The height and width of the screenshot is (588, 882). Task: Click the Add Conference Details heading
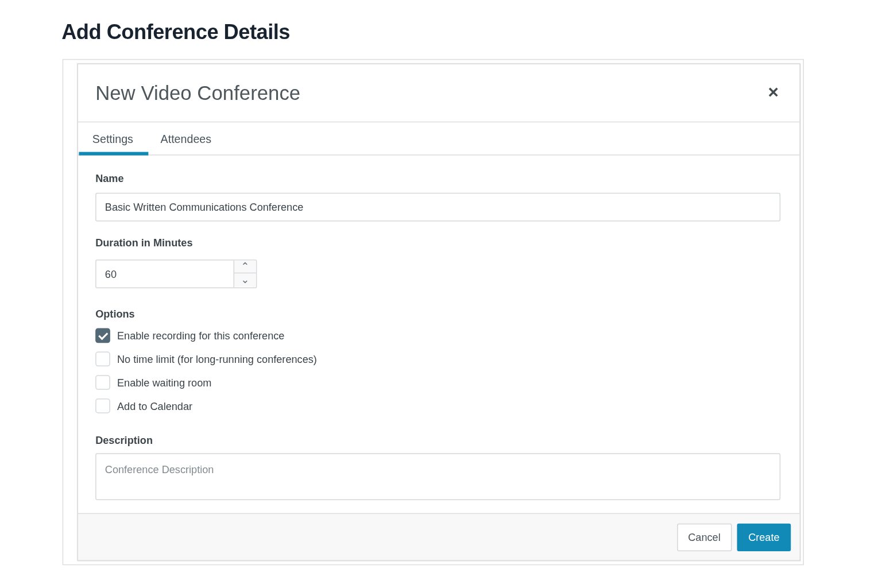point(176,32)
